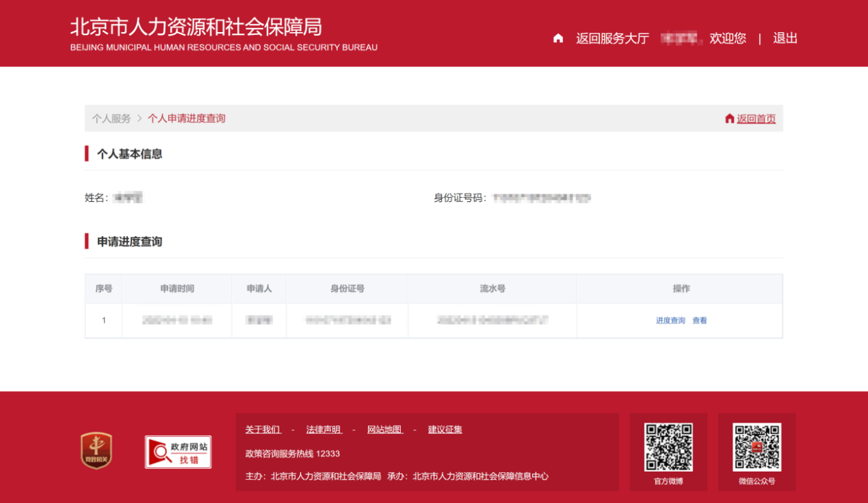This screenshot has height=503, width=868.
Task: Log out using 退出 link
Action: coord(785,38)
